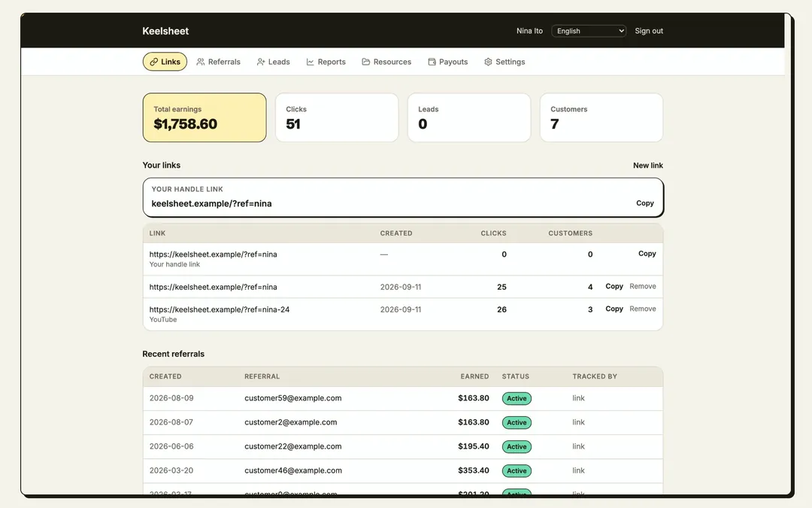The height and width of the screenshot is (508, 812).
Task: Click Active status badge for customer59
Action: coord(517,399)
